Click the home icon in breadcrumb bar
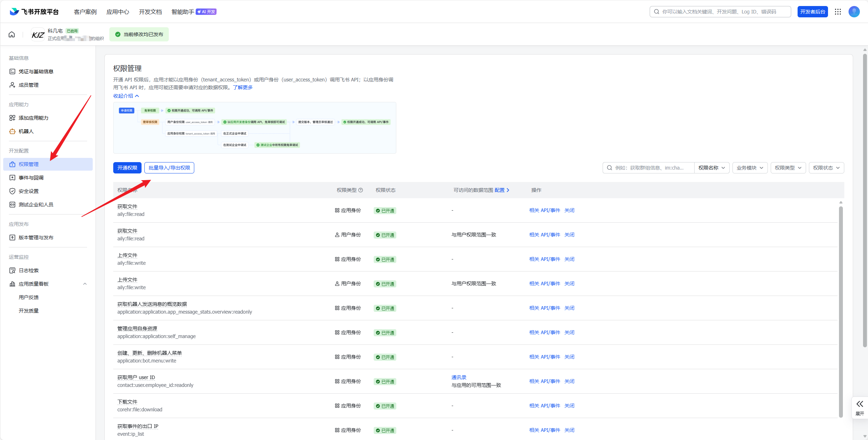Image resolution: width=868 pixels, height=440 pixels. tap(12, 34)
